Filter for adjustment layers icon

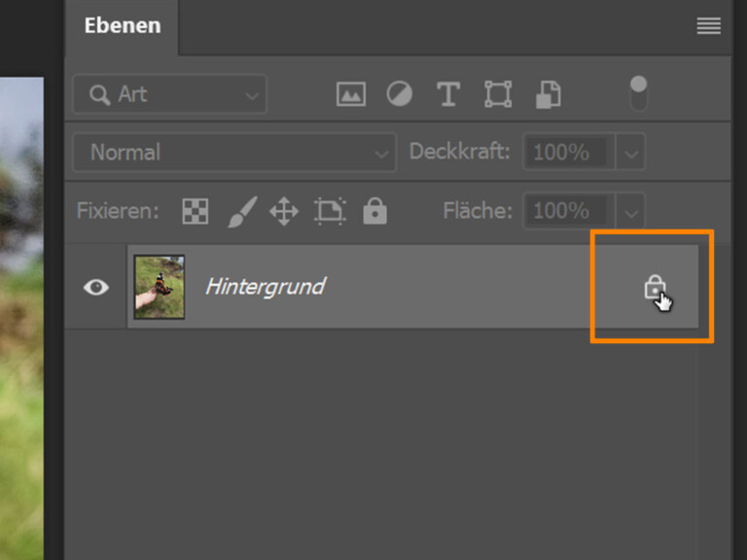[399, 93]
